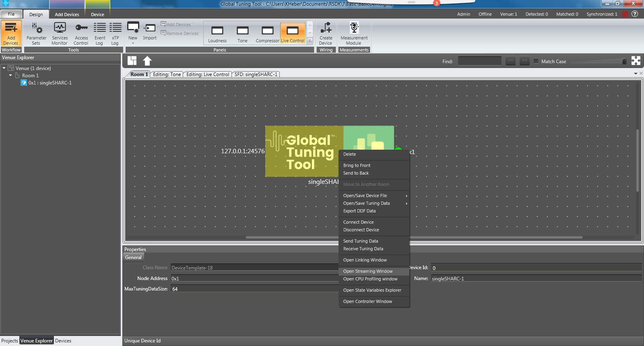Open Create Device wiring tool

point(326,33)
